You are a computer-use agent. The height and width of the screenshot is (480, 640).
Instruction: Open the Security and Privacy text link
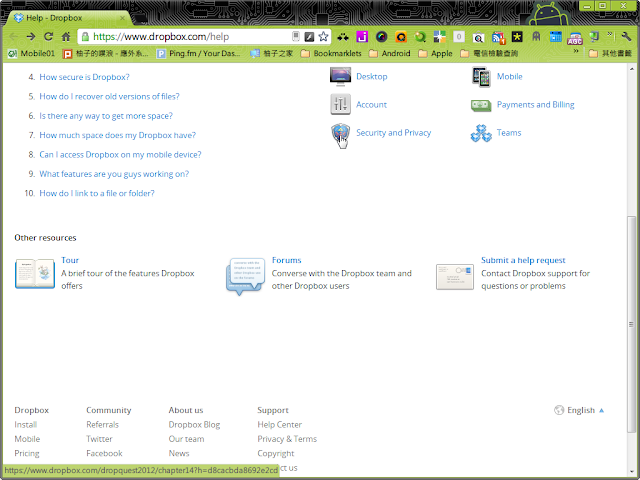coord(393,133)
